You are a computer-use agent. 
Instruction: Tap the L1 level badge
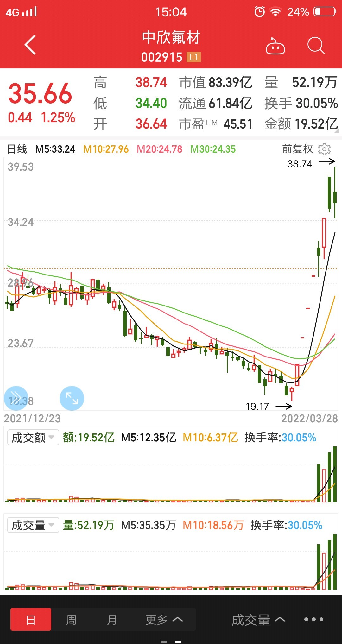coord(194,57)
